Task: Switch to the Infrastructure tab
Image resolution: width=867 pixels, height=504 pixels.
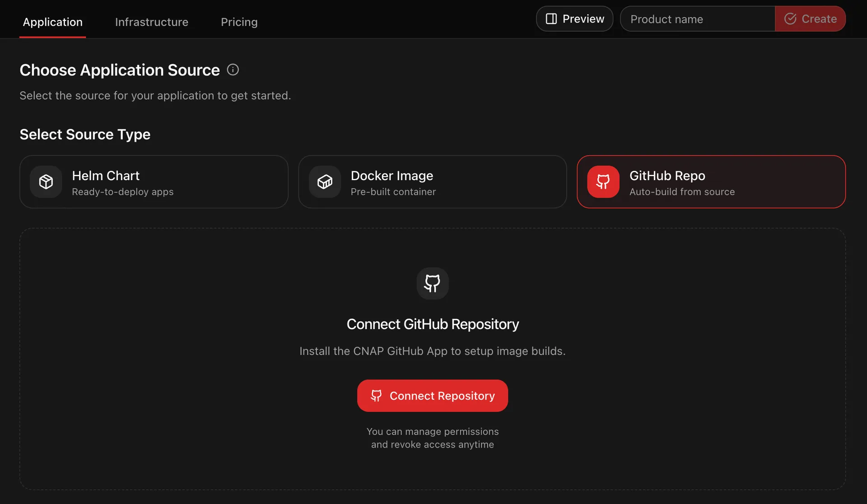Action: pos(151,22)
